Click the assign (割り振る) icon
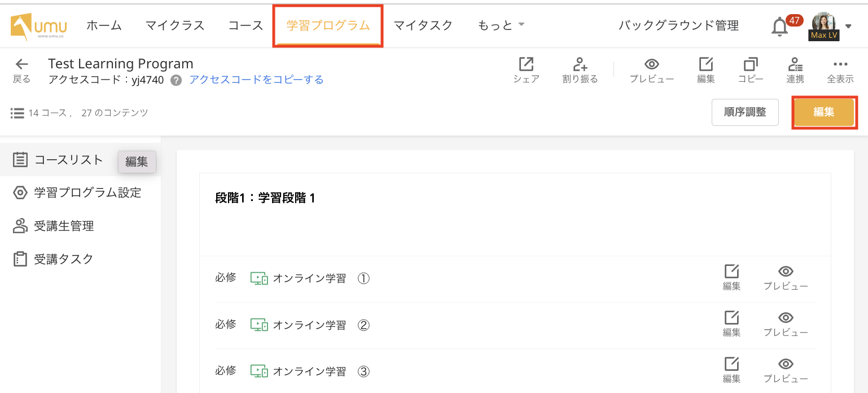The width and height of the screenshot is (868, 393). click(x=580, y=64)
